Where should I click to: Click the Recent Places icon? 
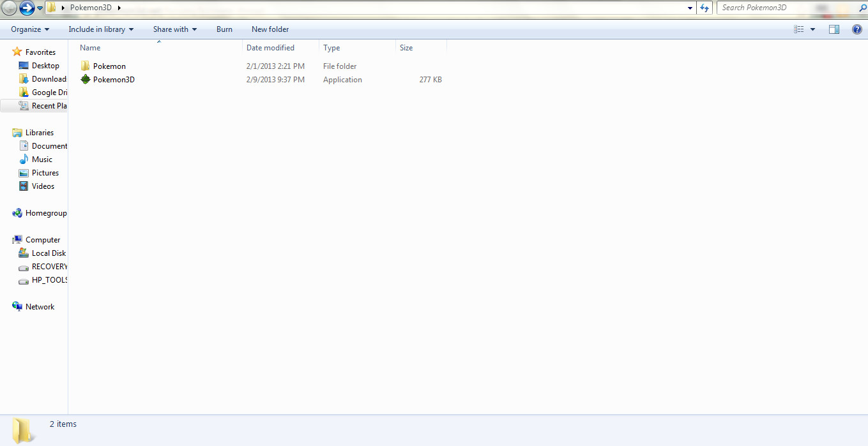tap(24, 106)
